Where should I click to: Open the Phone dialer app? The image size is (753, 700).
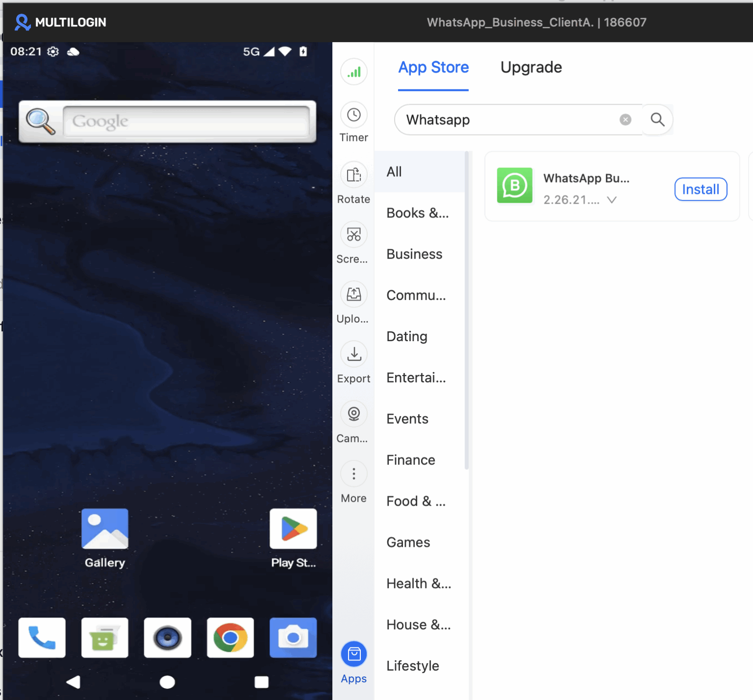click(42, 638)
